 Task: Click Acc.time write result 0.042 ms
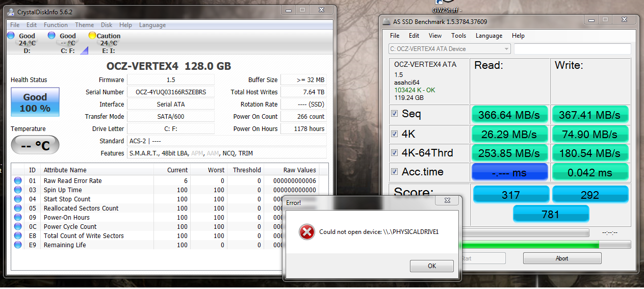click(x=590, y=172)
